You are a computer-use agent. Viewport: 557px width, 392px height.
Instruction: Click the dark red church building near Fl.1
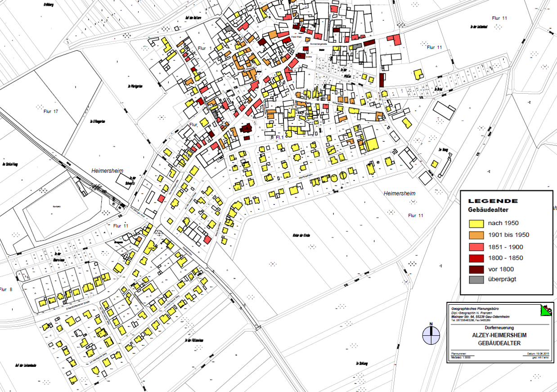247,129
